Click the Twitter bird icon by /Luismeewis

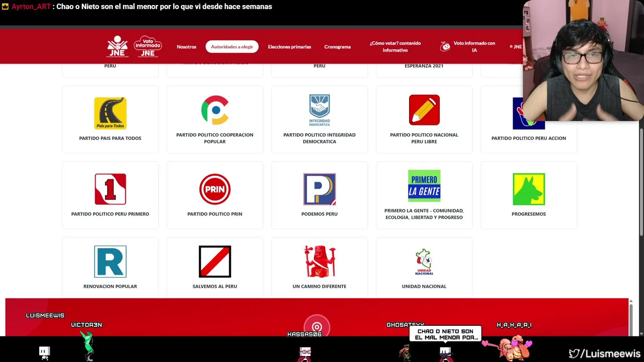coord(574,354)
